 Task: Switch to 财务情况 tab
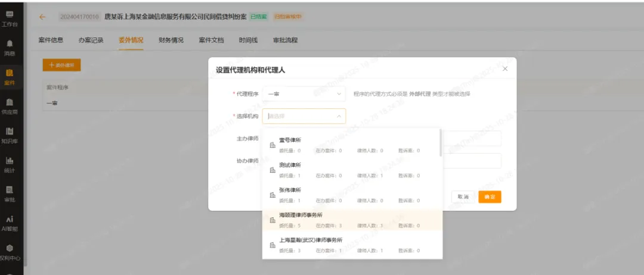[x=171, y=40]
